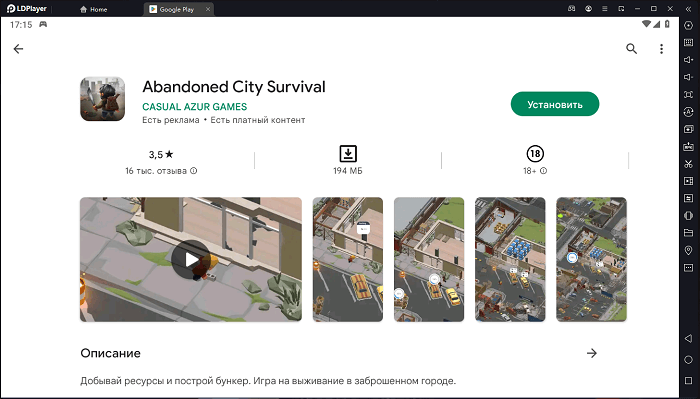Image resolution: width=700 pixels, height=399 pixels.
Task: Click the more options ellipsis in sidebar
Action: tap(688, 268)
